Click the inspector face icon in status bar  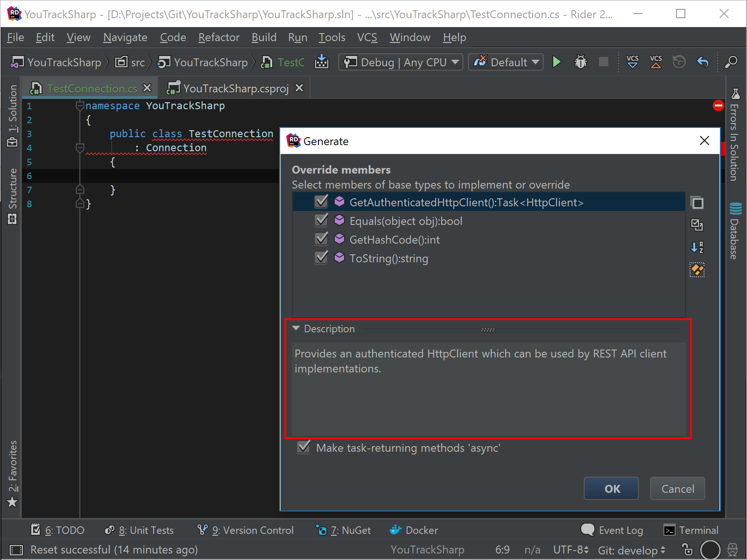coord(733,550)
